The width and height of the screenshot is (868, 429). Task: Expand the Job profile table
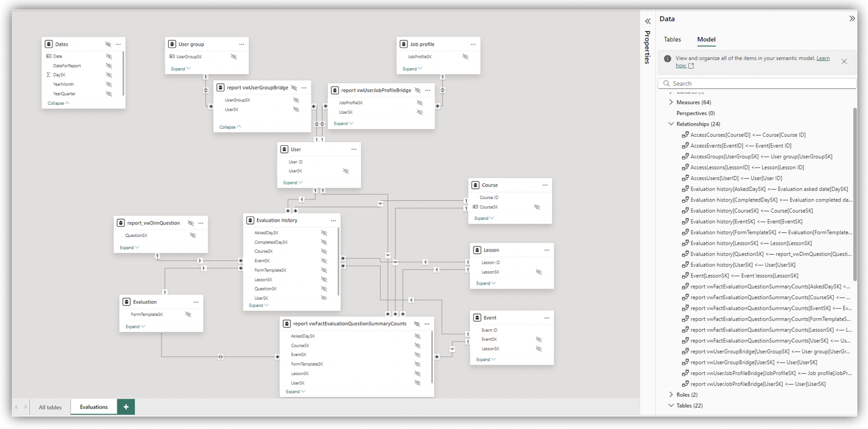click(x=412, y=69)
